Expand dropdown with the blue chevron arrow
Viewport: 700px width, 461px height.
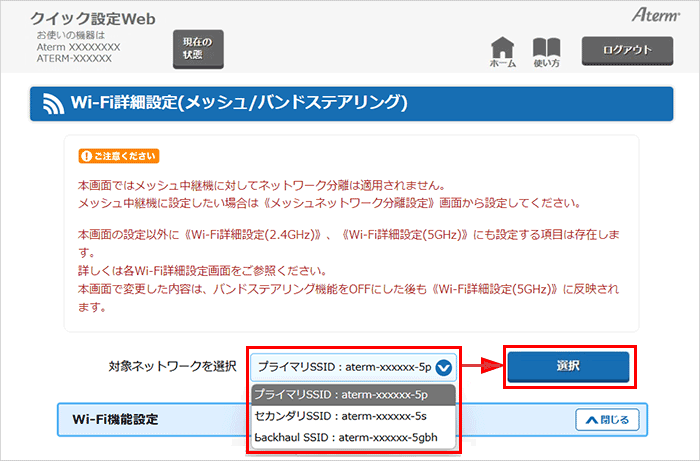point(443,367)
